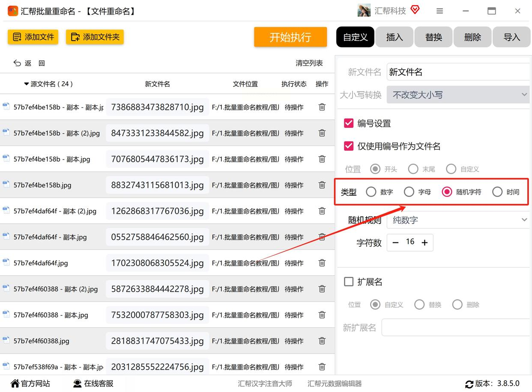The image size is (532, 392).
Task: Click 清空列表 to clear list
Action: click(x=309, y=63)
